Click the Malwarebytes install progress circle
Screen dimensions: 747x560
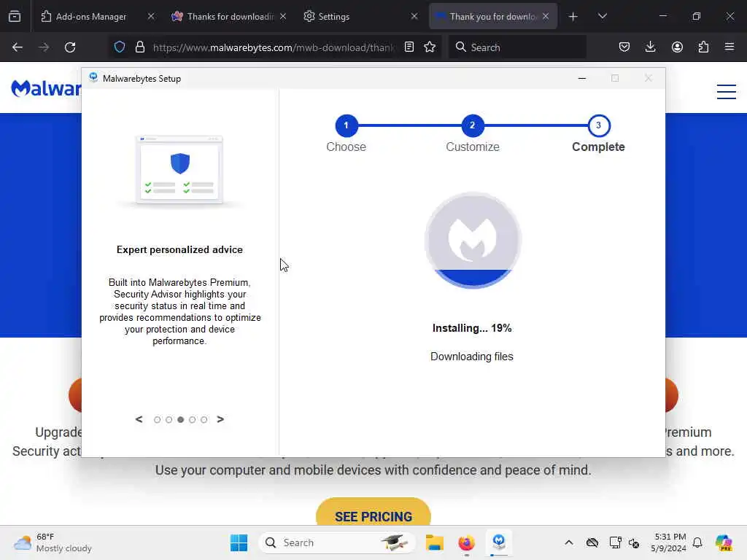473,240
